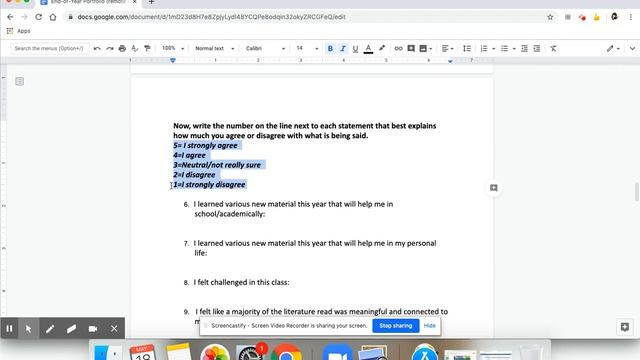Screen dimensions: 640x360
Task: Open the Normal text styles dropdown
Action: [215, 48]
